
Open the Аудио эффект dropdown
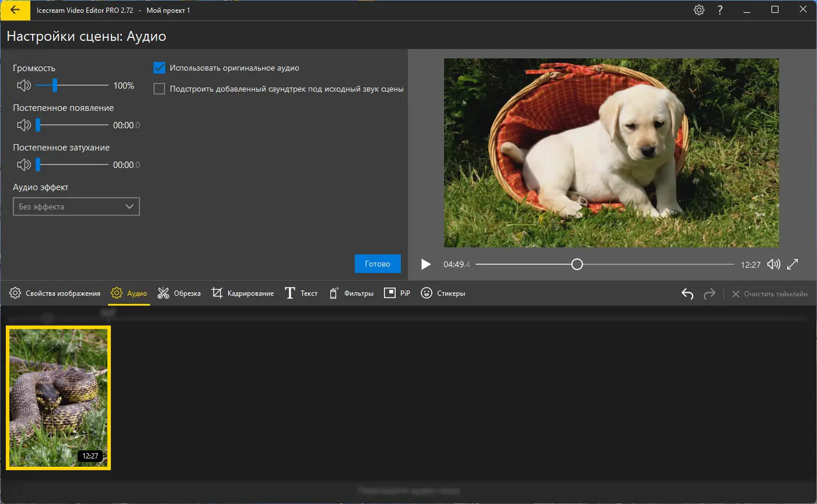[76, 206]
